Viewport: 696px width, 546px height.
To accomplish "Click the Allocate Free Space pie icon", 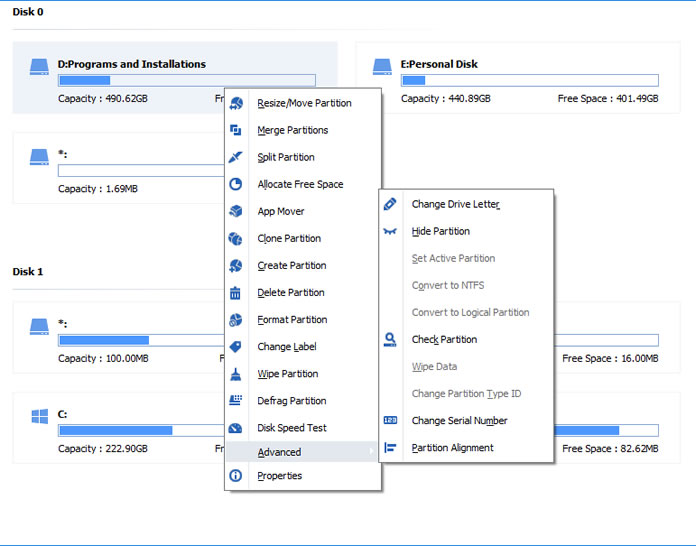I will click(x=236, y=184).
